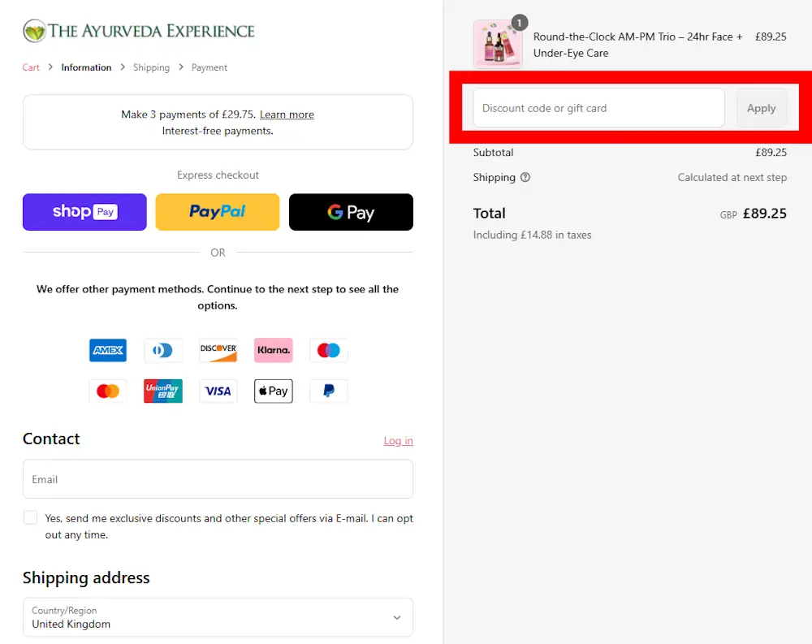Select the Payment breadcrumb step
This screenshot has height=644, width=812.
[x=209, y=67]
